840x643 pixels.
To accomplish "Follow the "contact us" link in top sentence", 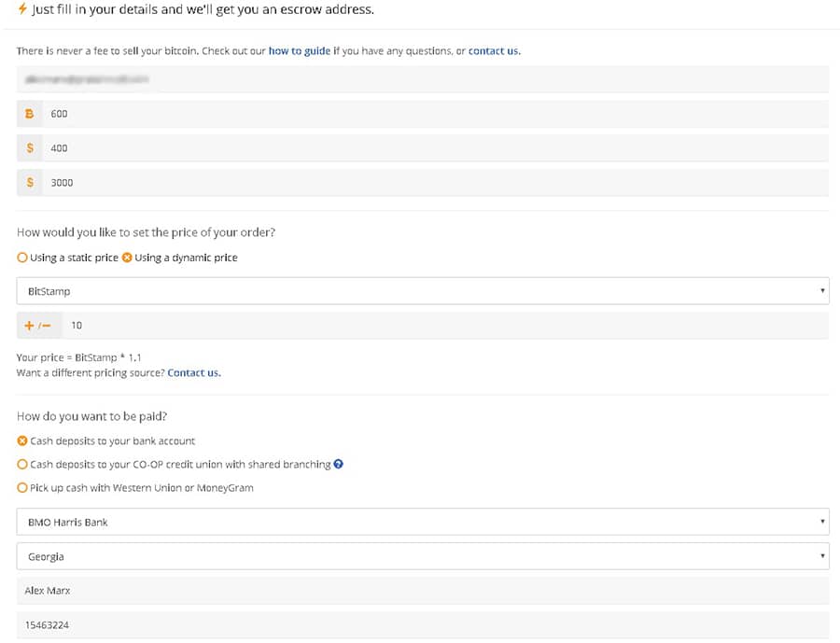I will 494,51.
